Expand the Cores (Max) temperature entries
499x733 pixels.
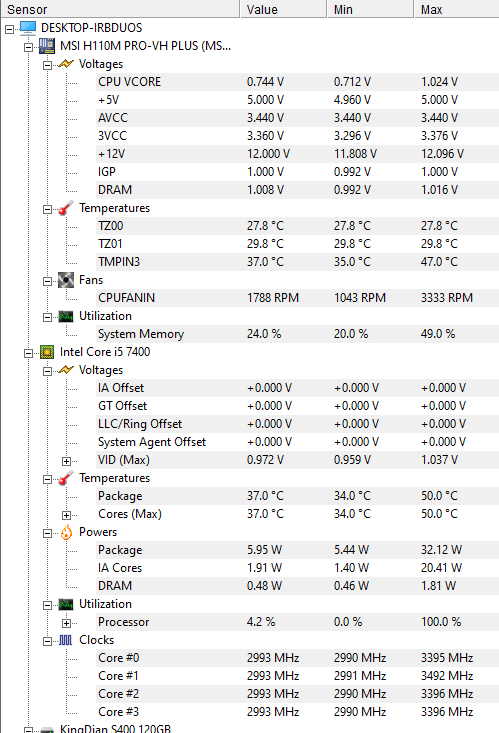[x=66, y=515]
